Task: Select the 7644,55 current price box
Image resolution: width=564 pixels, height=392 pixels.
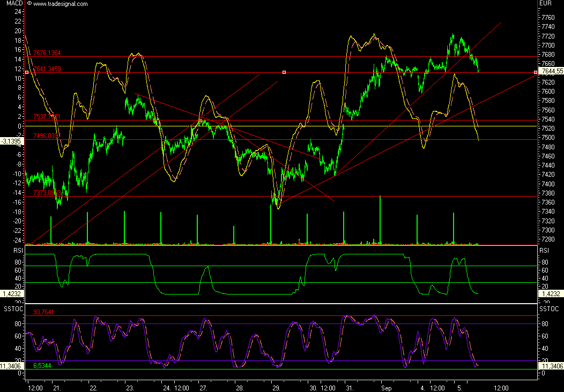Action: (552, 71)
